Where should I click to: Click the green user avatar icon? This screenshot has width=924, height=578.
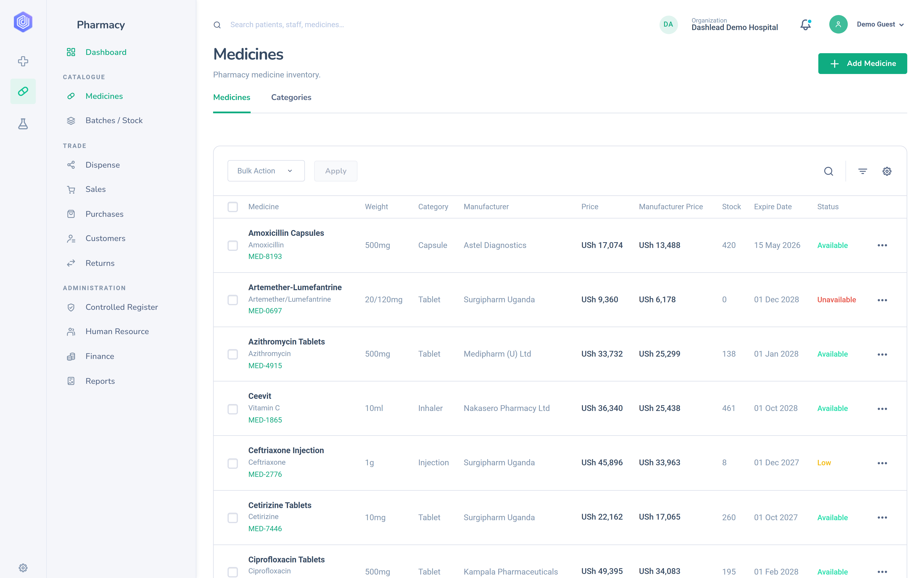(x=839, y=24)
